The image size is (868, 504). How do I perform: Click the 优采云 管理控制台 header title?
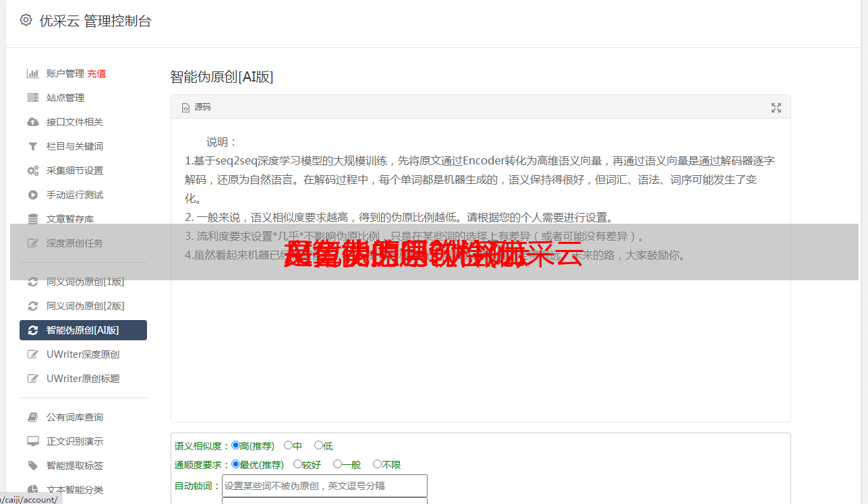coord(96,21)
